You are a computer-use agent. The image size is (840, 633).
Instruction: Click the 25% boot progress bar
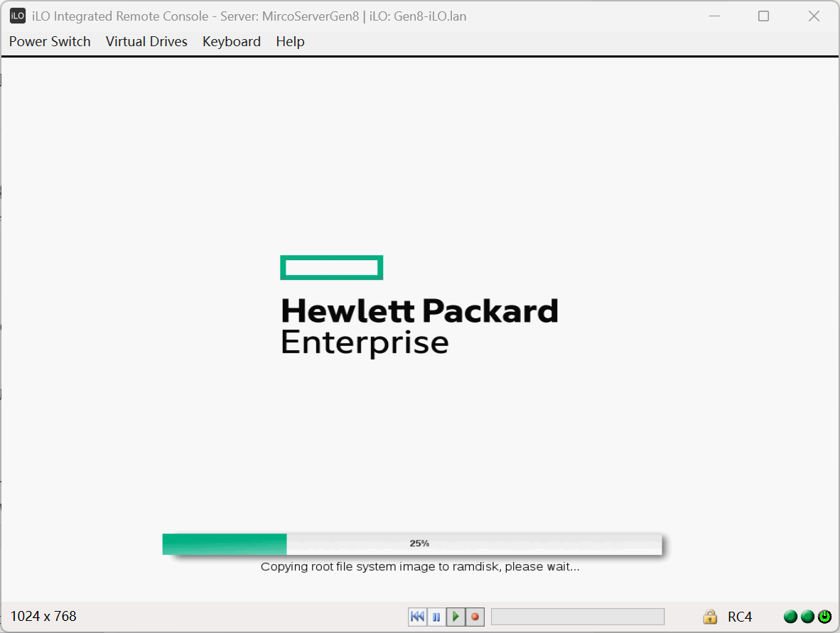coord(412,543)
